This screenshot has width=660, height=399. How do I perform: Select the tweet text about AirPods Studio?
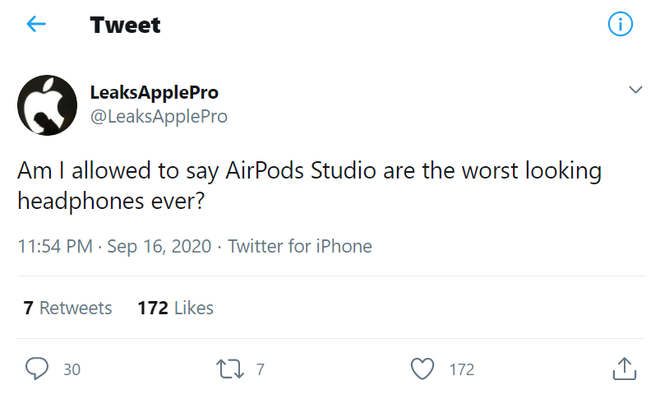point(309,186)
